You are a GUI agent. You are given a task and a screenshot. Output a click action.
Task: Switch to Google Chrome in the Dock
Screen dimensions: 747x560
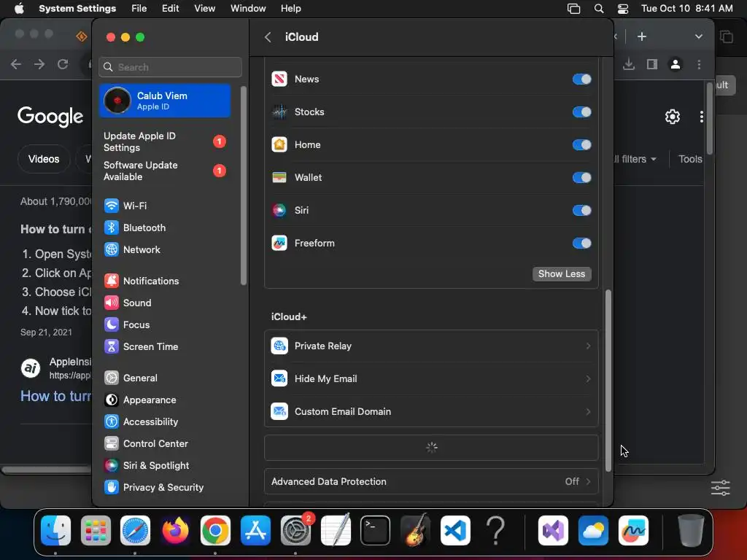click(215, 531)
